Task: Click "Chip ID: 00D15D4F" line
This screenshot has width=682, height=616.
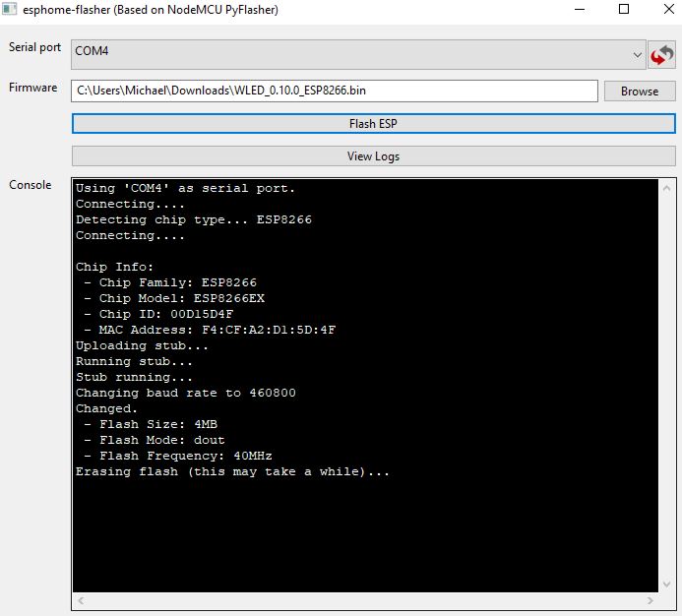Action: 158,314
